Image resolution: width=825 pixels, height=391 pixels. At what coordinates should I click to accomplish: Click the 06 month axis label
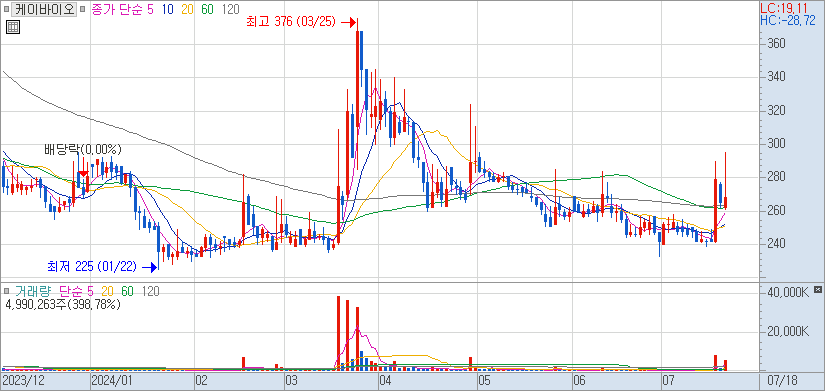point(579,380)
